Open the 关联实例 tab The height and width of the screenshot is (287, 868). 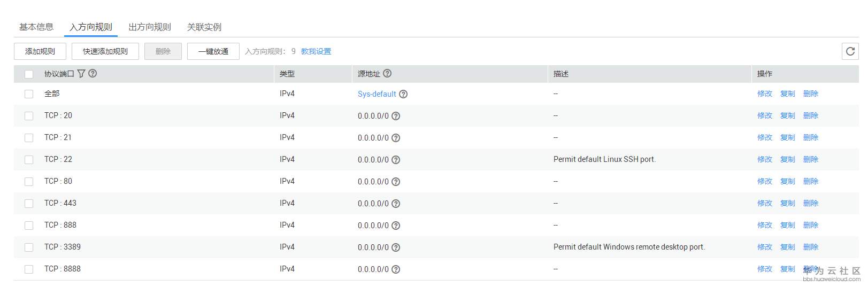tap(204, 27)
